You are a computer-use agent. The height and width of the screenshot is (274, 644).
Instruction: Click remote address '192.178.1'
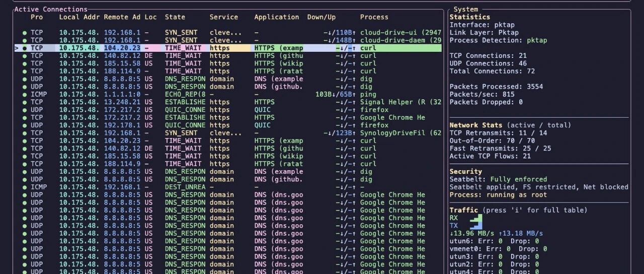tap(122, 125)
